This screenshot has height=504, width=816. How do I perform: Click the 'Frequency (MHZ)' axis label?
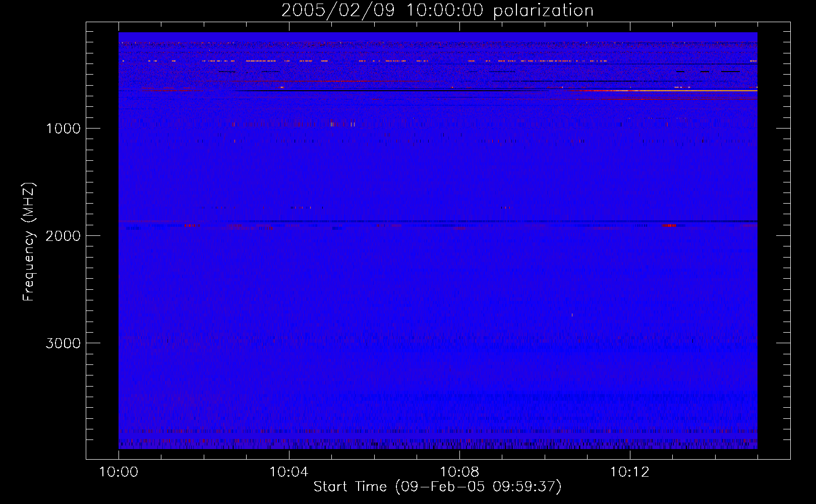29,242
